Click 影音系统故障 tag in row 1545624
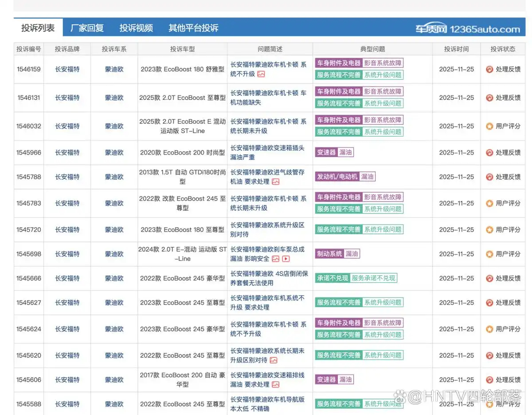This screenshot has width=532, height=415. coord(383,323)
